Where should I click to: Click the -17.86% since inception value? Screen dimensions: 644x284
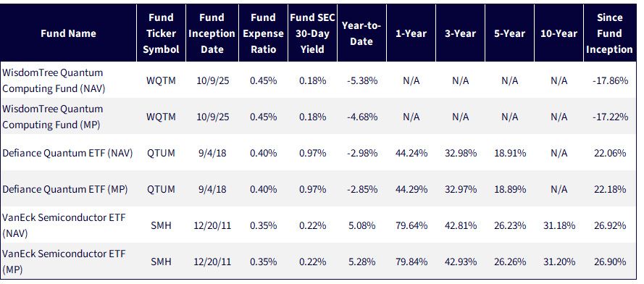point(610,80)
